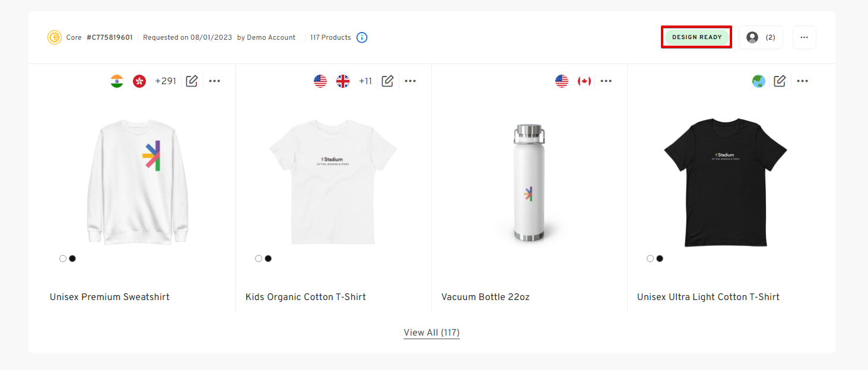Screen dimensions: 868x370
Task: Open more options for Vacuum Bottle 22oz
Action: (x=606, y=81)
